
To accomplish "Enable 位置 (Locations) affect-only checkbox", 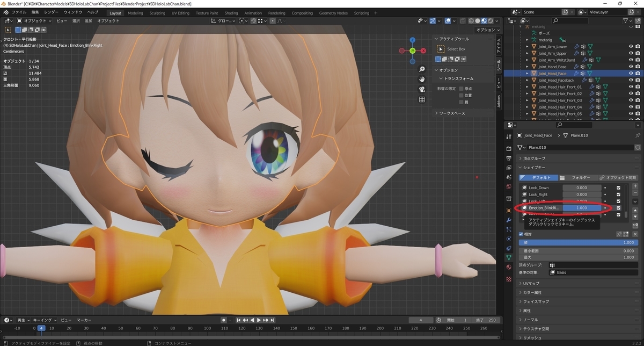I will 461,95.
